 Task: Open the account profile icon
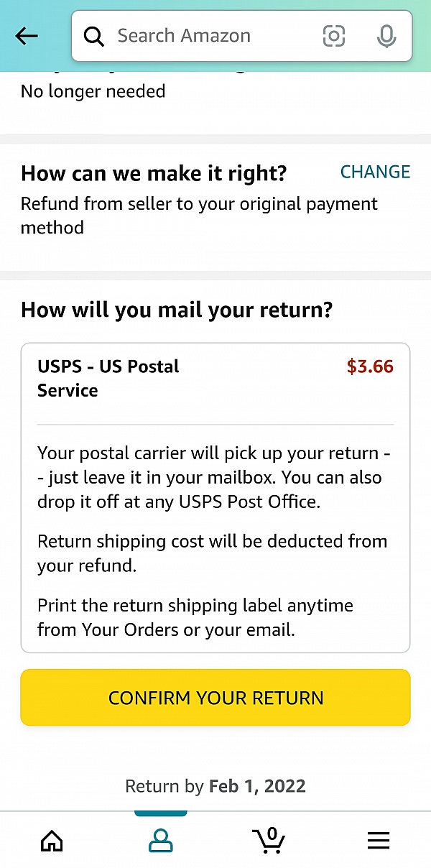[x=160, y=840]
